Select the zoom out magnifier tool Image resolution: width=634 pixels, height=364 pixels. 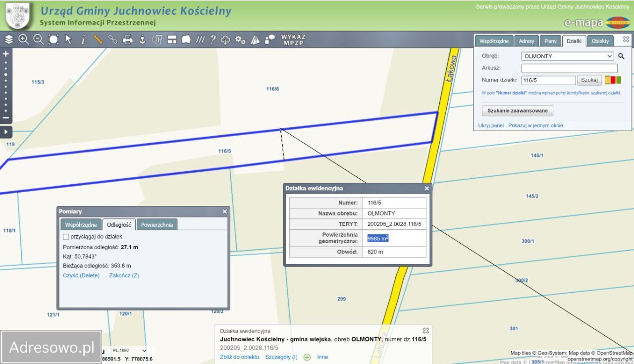tap(39, 40)
